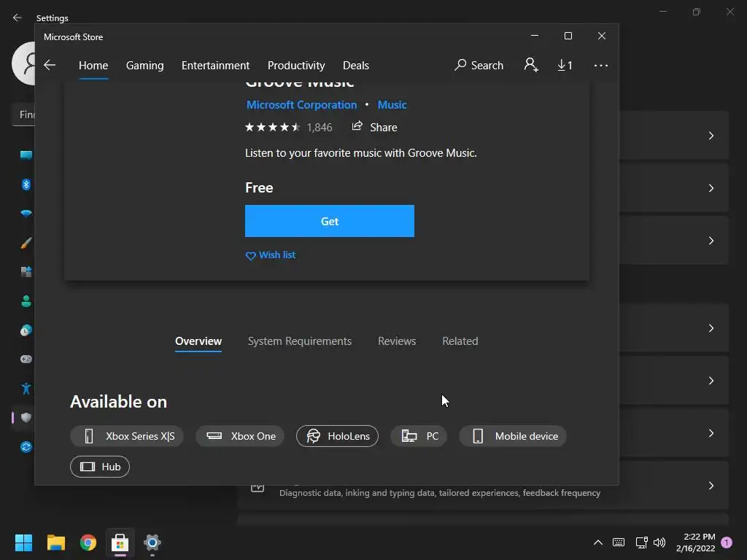Open Accessibility icon in Settings sidebar
This screenshot has width=747, height=560.
pos(26,389)
